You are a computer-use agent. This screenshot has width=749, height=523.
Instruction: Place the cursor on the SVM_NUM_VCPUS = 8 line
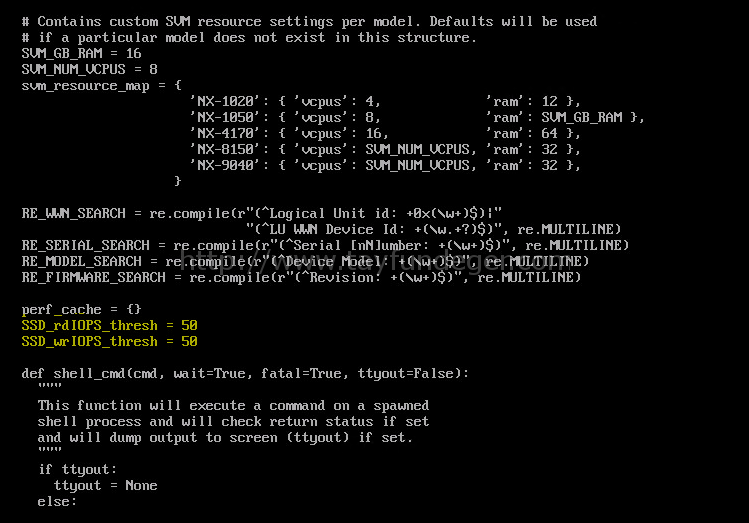(89, 70)
